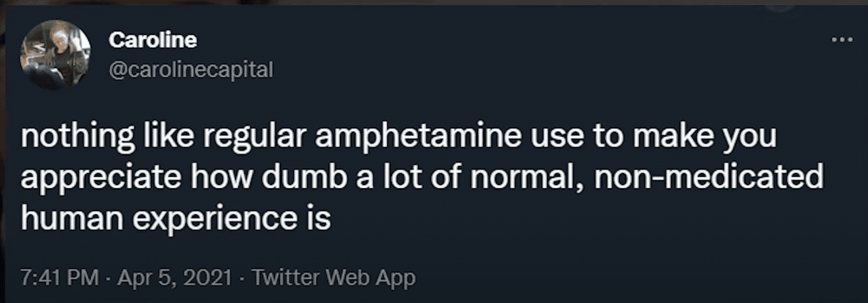868x303 pixels.
Task: Click the word "dumb" in the tweet
Action: (x=305, y=177)
